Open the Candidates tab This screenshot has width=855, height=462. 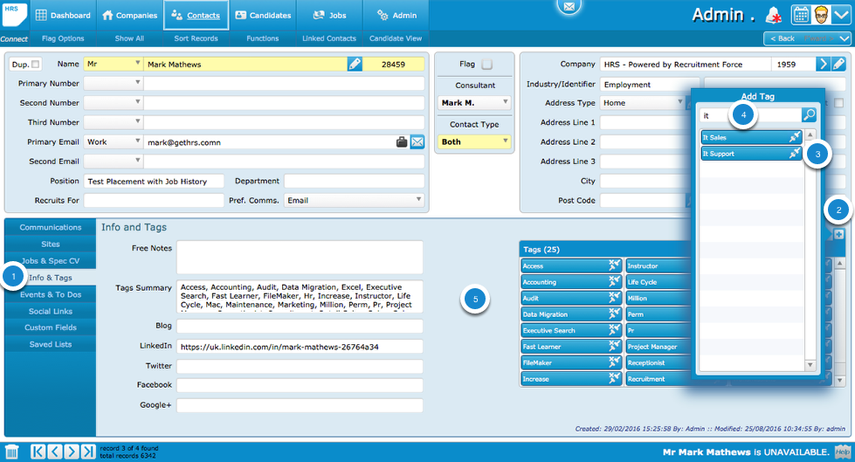pyautogui.click(x=263, y=15)
